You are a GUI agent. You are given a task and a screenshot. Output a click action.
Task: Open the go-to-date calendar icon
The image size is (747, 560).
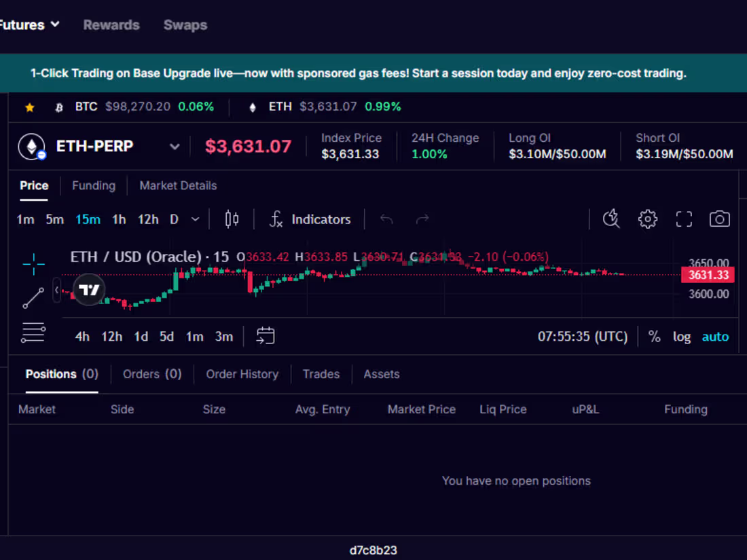coord(265,335)
